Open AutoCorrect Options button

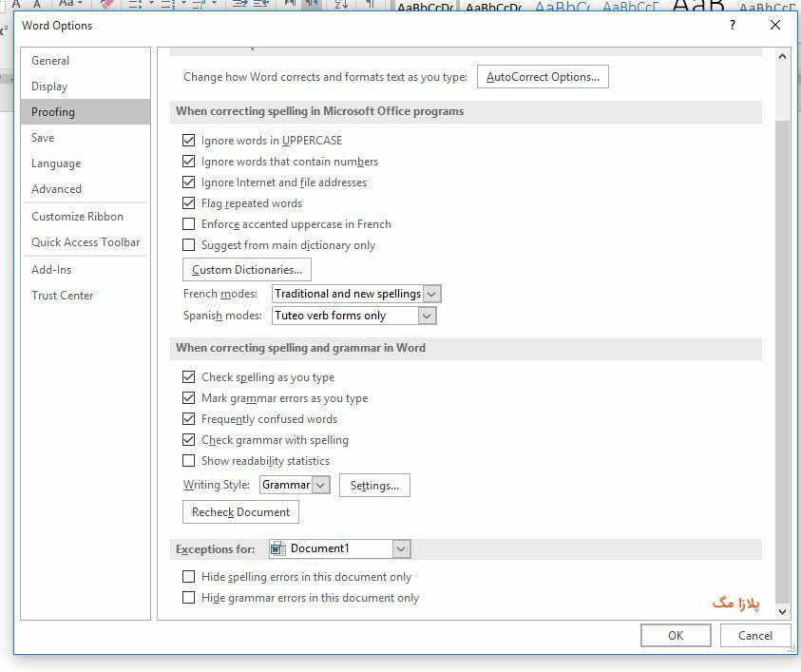543,77
